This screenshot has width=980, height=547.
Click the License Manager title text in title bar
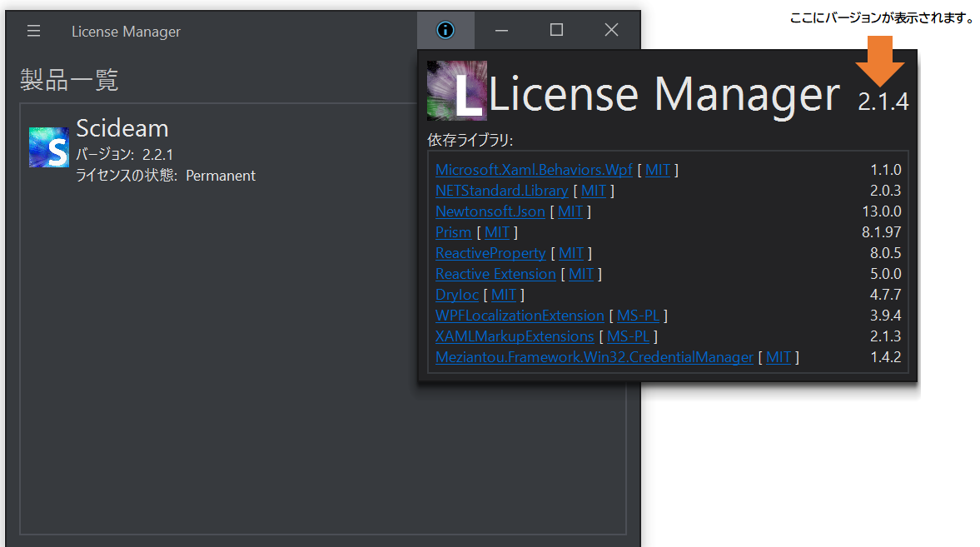(126, 32)
